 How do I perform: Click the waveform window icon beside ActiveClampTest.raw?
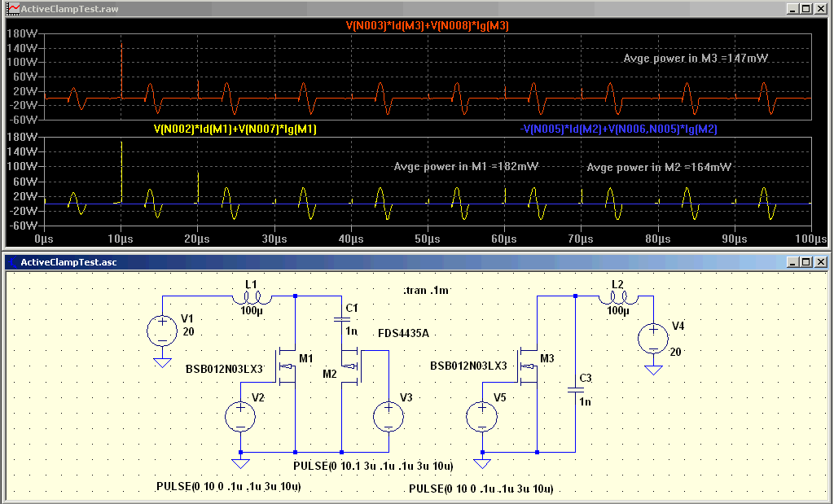pos(13,8)
